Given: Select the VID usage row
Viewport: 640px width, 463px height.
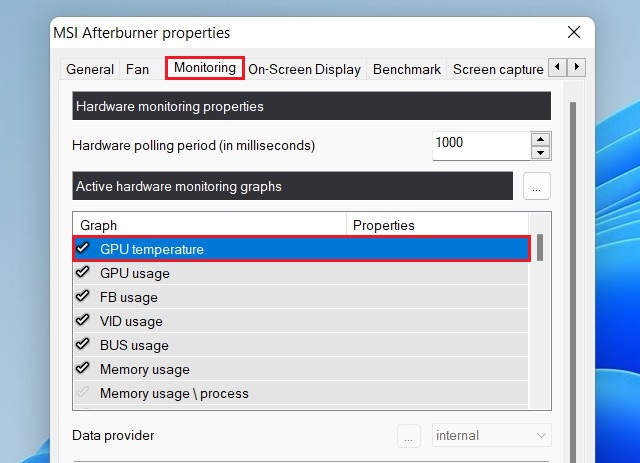Looking at the screenshot, I should [301, 321].
